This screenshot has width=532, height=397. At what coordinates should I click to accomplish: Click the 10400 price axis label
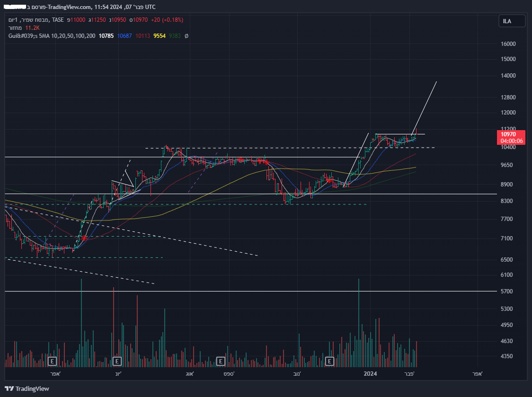click(x=508, y=147)
